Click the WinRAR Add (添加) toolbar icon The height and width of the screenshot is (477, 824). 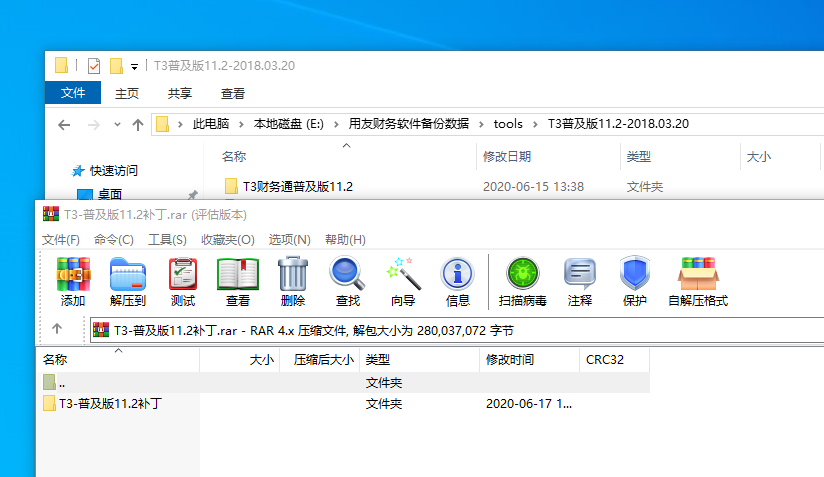coord(73,274)
